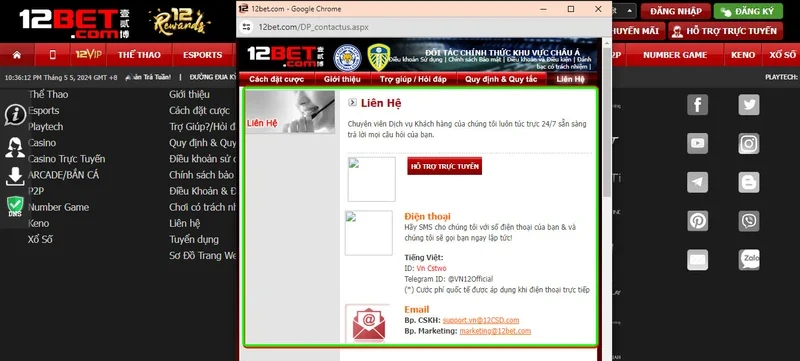The height and width of the screenshot is (361, 800).
Task: Click the green ĐĂNG KÝ register button
Action: [748, 11]
